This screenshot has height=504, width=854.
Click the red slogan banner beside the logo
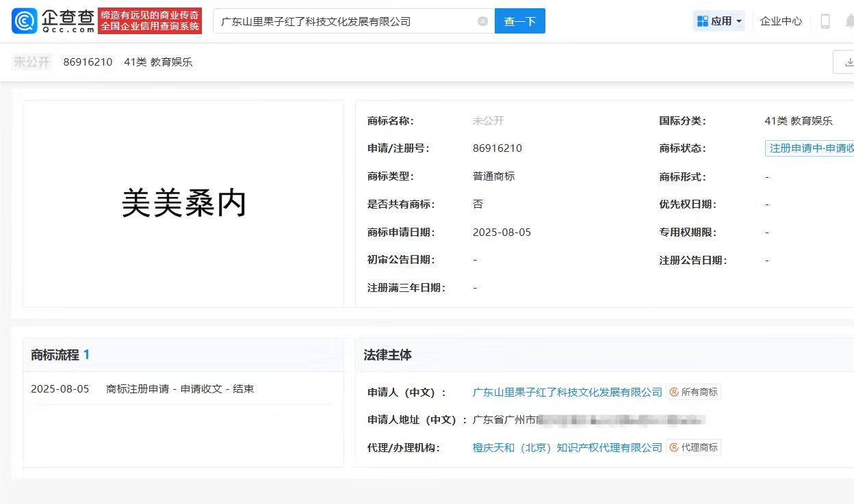coord(150,21)
